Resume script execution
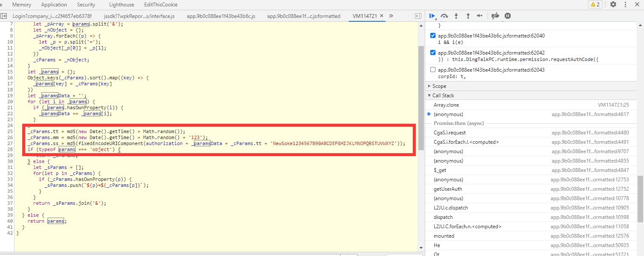The width and height of the screenshot is (644, 256). click(x=432, y=16)
